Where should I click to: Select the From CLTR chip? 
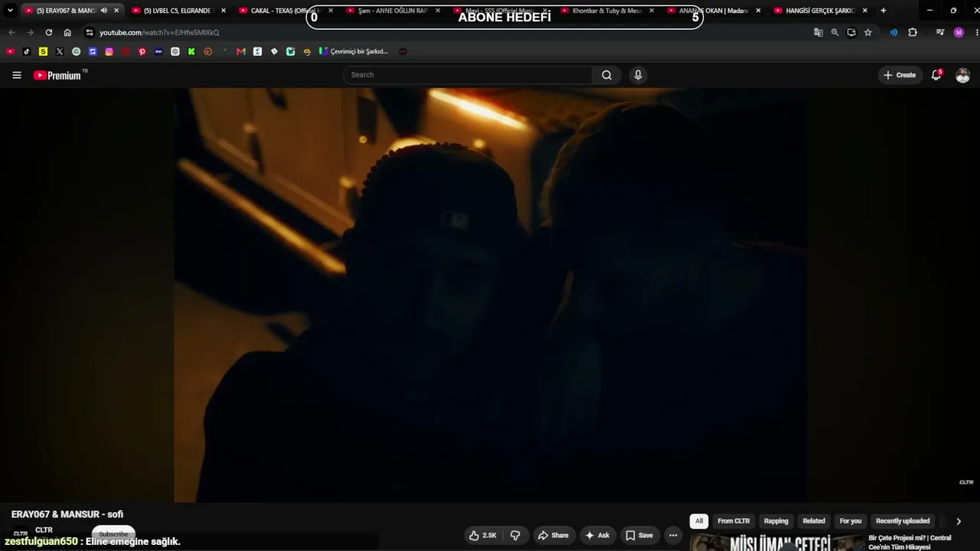pyautogui.click(x=733, y=521)
